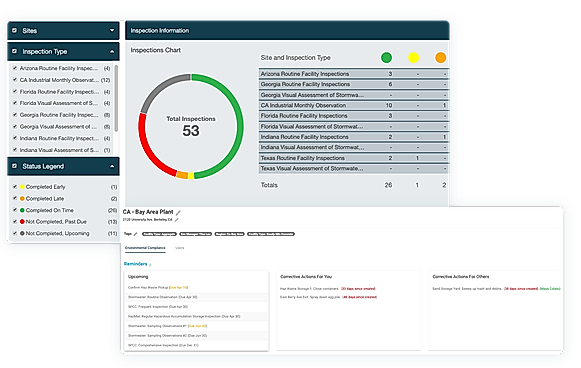The width and height of the screenshot is (581, 368).
Task: Open Confirm Haz Waste Pickup reminder
Action: pyautogui.click(x=158, y=288)
